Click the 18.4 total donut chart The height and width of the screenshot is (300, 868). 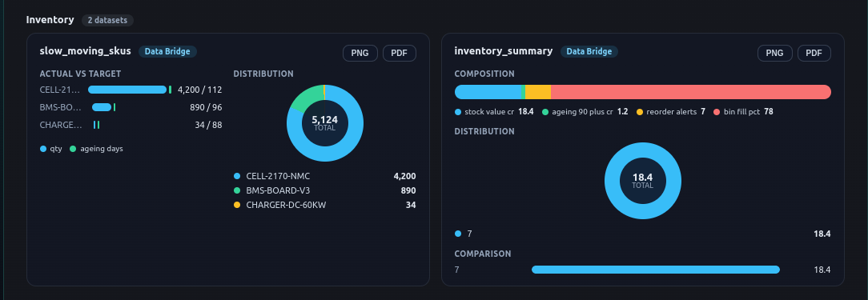point(643,181)
